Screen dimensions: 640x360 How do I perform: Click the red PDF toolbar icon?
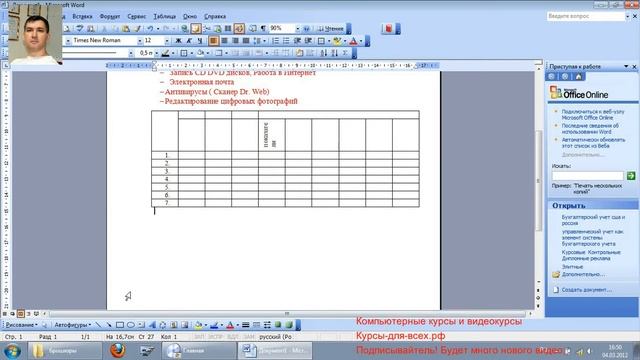click(x=388, y=29)
